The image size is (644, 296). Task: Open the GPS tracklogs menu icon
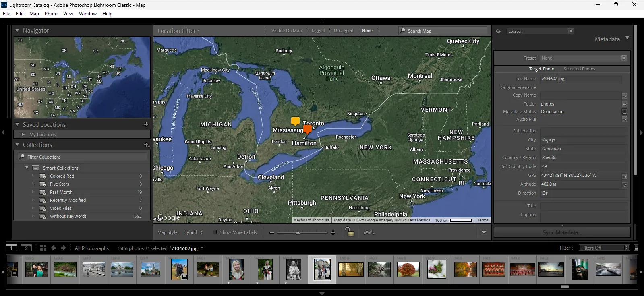pos(369,232)
